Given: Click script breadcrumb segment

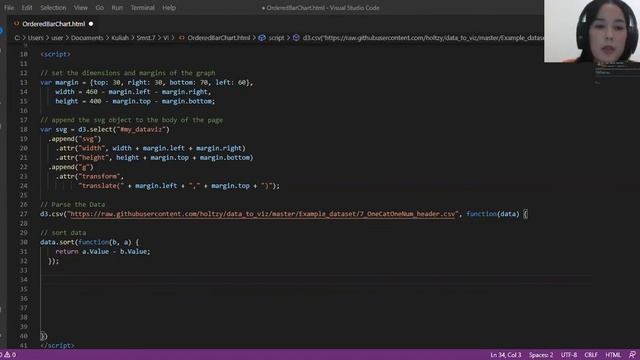Looking at the screenshot, I should (276, 38).
